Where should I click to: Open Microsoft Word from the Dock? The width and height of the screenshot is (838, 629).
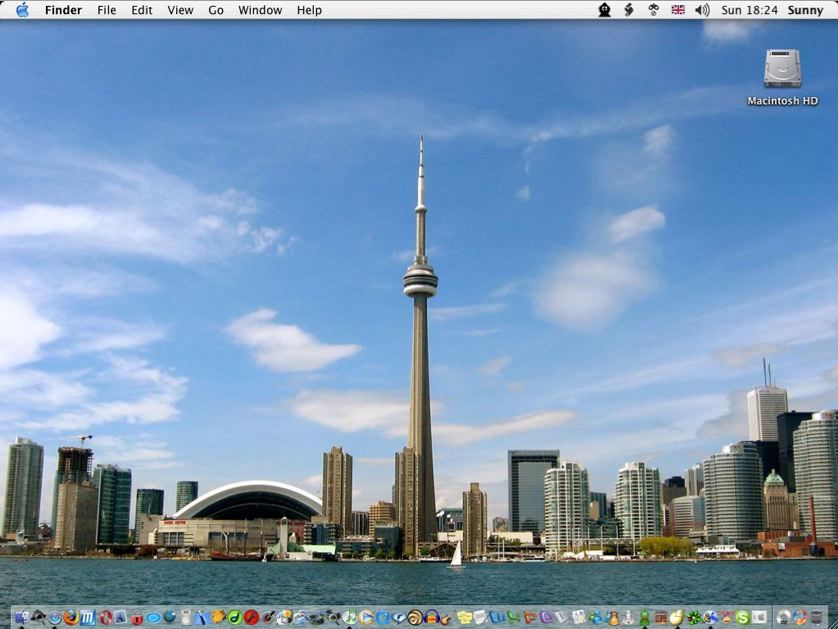(x=497, y=618)
